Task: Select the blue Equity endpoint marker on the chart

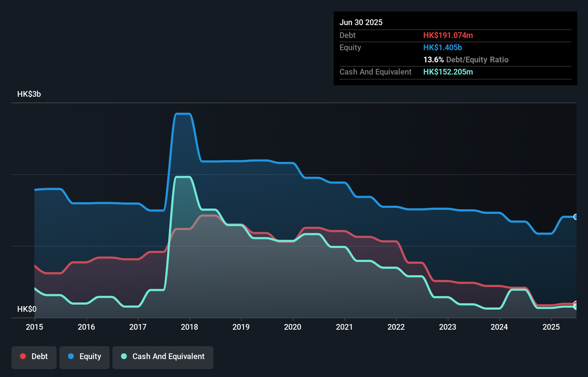Action: click(575, 217)
